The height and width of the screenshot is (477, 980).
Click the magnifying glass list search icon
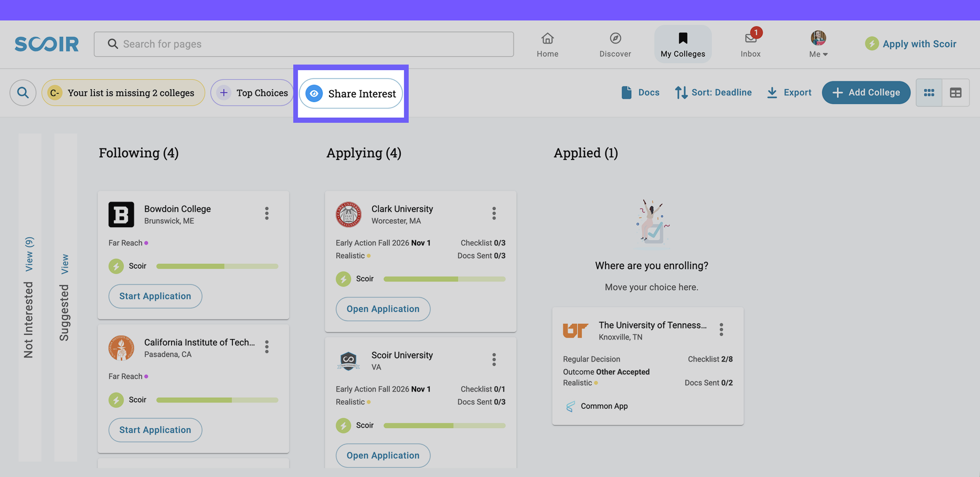pyautogui.click(x=23, y=93)
